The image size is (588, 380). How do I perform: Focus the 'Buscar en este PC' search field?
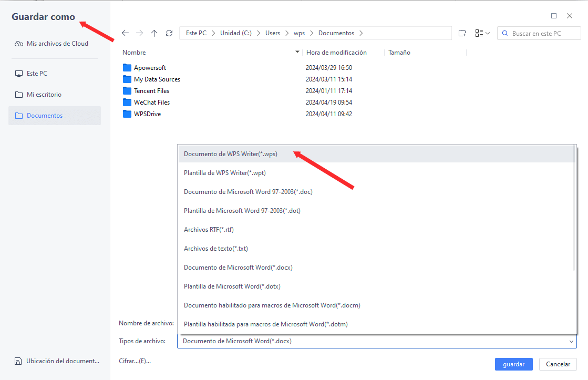539,33
